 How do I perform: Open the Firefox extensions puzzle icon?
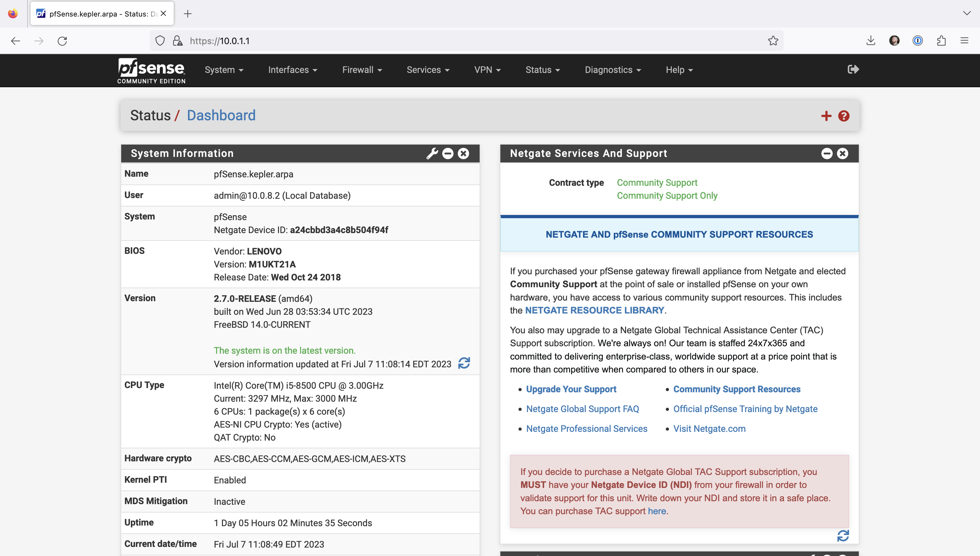941,41
